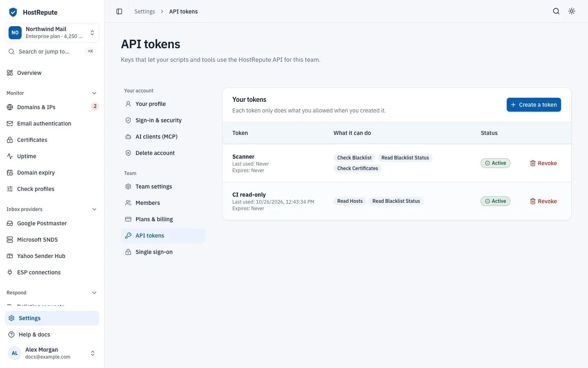
Task: Click the CI read-only token name
Action: point(249,195)
